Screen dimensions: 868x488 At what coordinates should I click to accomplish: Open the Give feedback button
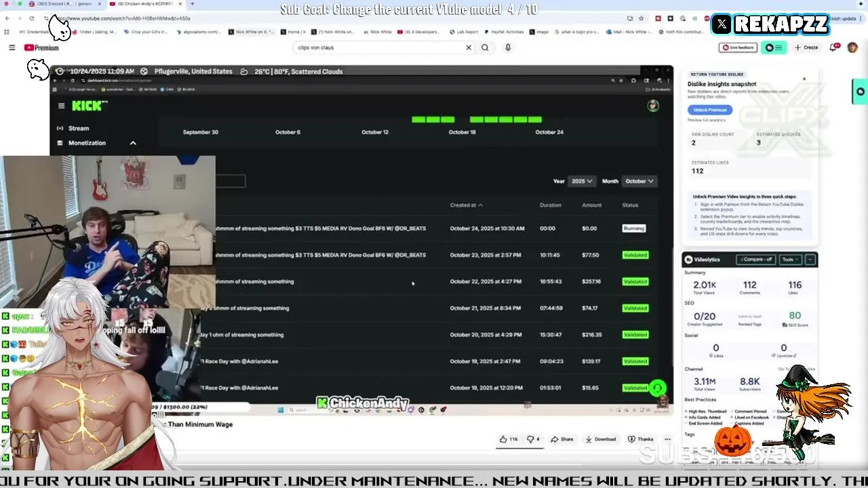coord(738,47)
